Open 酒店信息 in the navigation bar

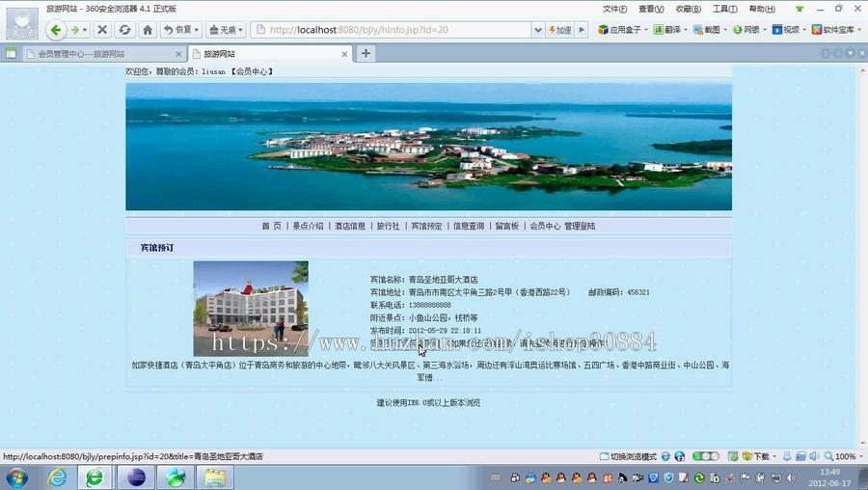(350, 226)
